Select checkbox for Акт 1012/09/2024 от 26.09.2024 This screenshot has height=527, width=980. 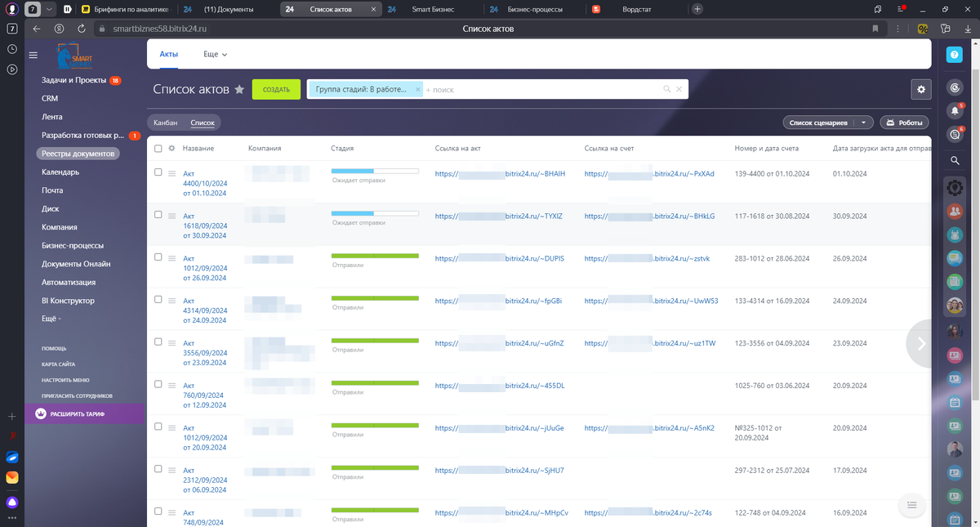click(158, 257)
